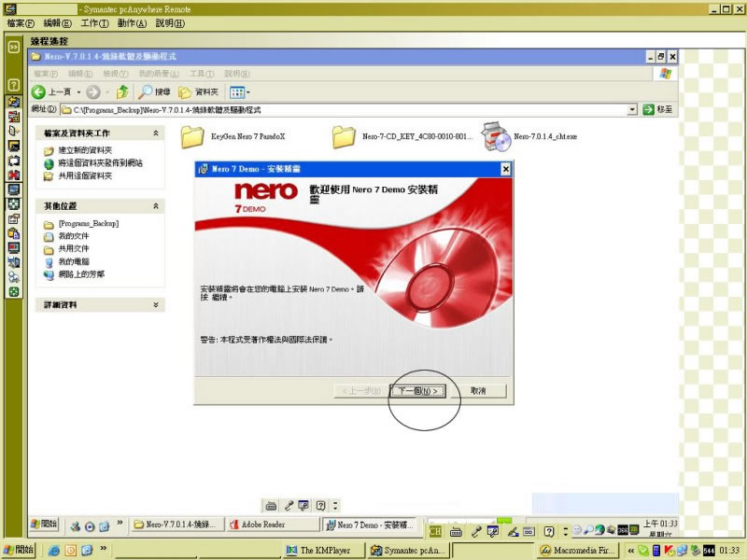
Task: Select Nero-7.0.1.4_cht.exe file
Action: click(529, 136)
